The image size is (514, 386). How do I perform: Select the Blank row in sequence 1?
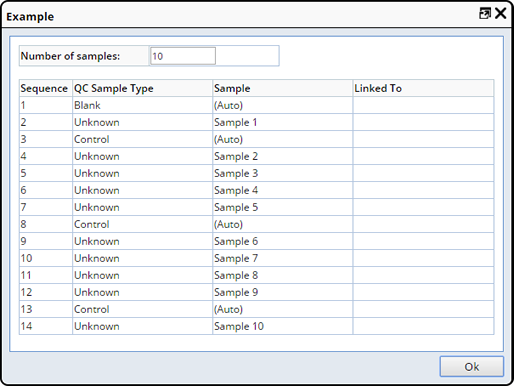(256, 105)
